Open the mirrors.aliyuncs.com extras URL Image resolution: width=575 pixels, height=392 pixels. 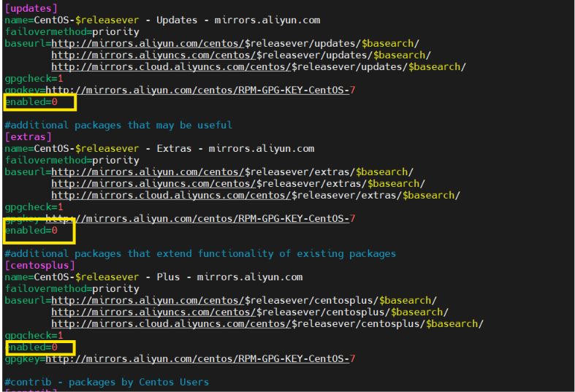coord(238,184)
